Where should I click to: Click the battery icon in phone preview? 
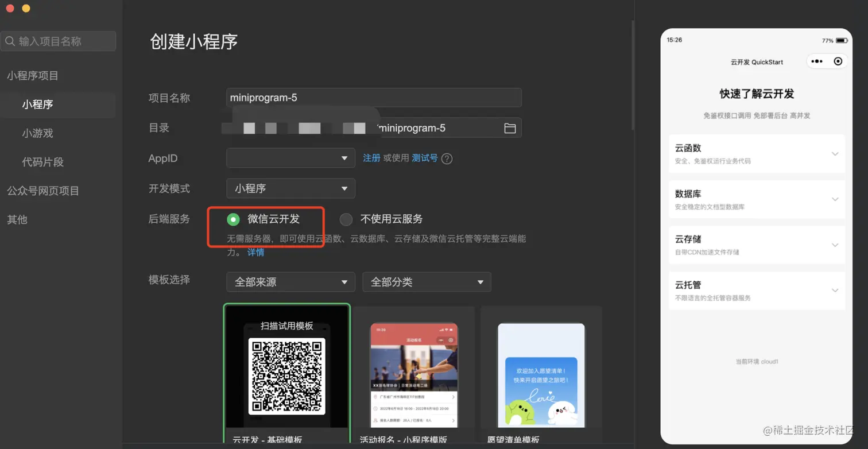coord(842,41)
